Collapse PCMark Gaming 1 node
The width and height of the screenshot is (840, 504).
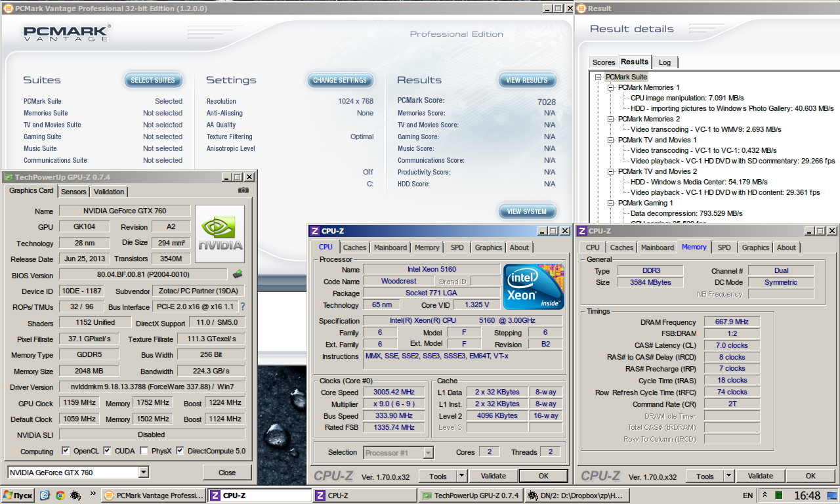coord(610,203)
